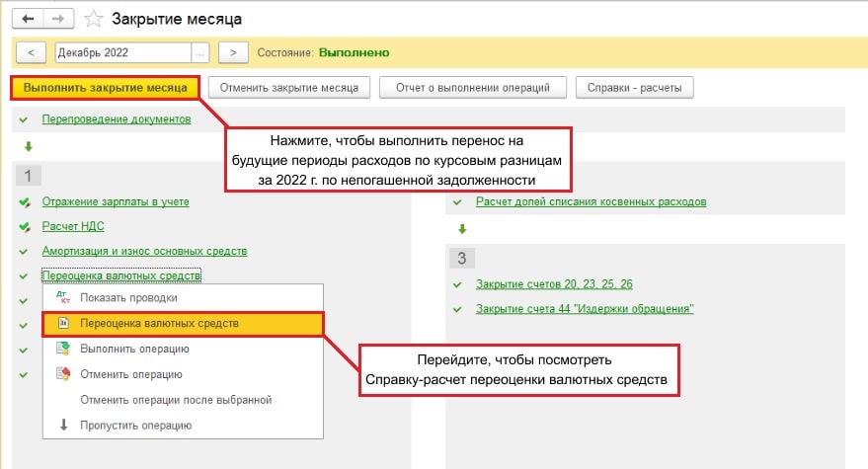Image resolution: width=868 pixels, height=469 pixels.
Task: Open the Перепроведение документов link
Action: pyautogui.click(x=117, y=119)
